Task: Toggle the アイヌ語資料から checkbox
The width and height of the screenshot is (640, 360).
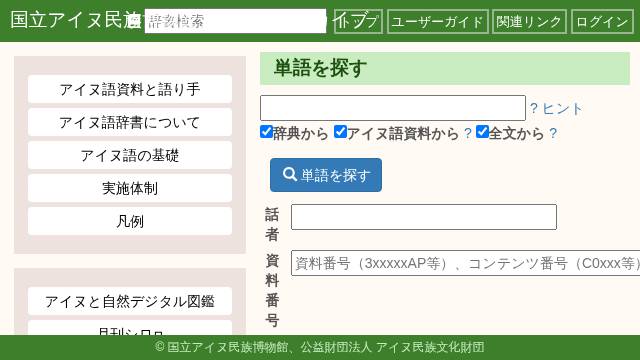Action: (340, 132)
